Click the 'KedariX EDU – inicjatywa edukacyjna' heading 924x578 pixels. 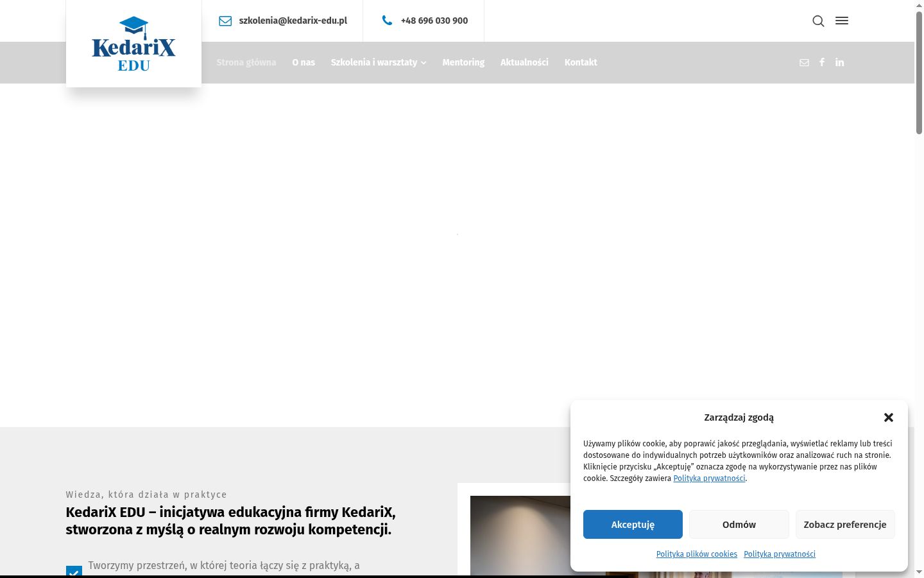[231, 521]
